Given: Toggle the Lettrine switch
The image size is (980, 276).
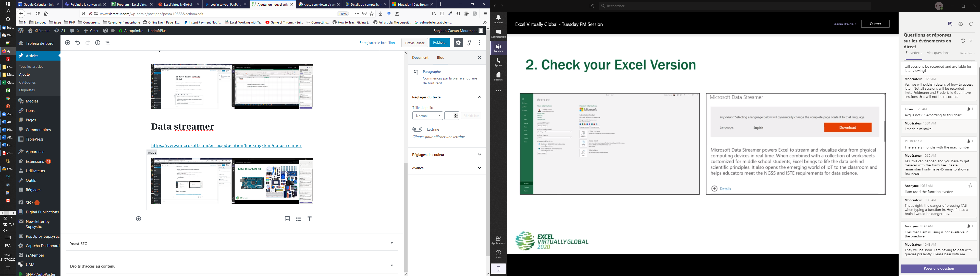Looking at the screenshot, I should 417,129.
